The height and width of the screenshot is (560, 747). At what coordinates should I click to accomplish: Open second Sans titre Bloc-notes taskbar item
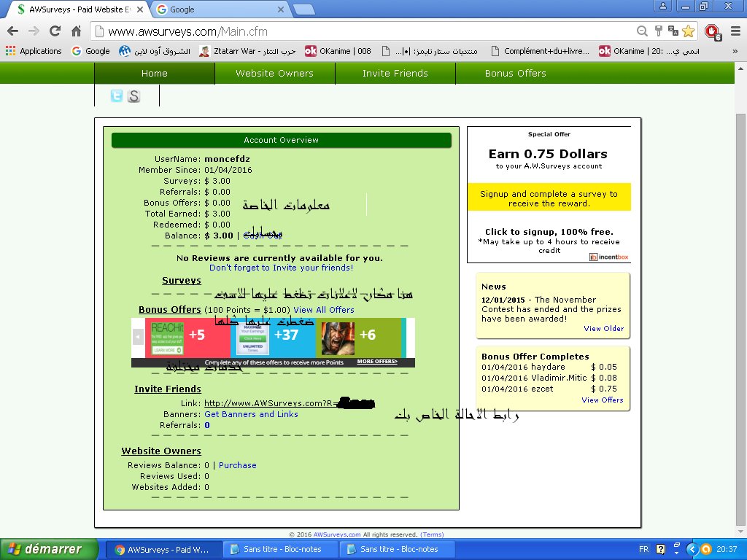(x=397, y=550)
